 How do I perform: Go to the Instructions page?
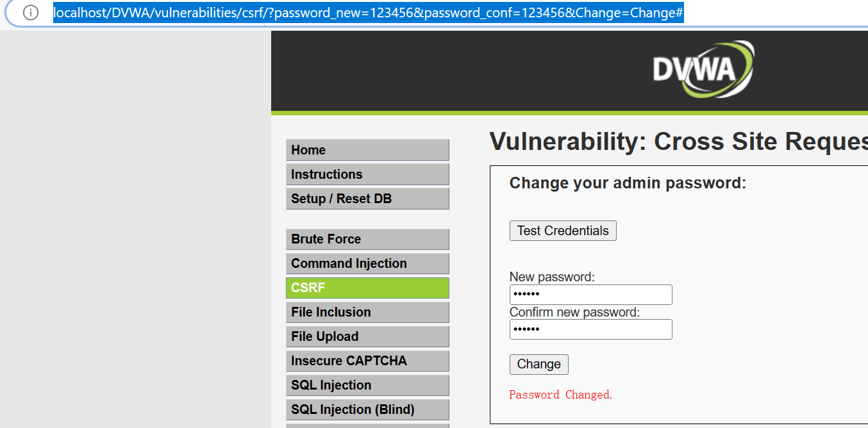coord(367,174)
